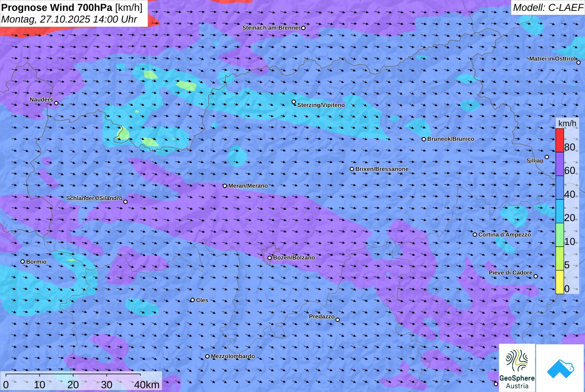The image size is (585, 392).
Task: Click the yellow 0 km/h legend color
Action: pyautogui.click(x=560, y=282)
